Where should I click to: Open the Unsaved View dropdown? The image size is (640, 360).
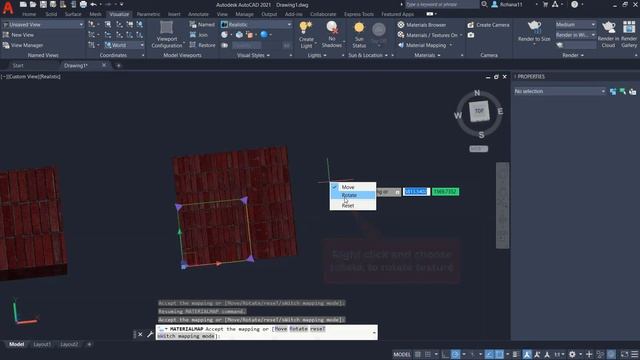[x=43, y=24]
